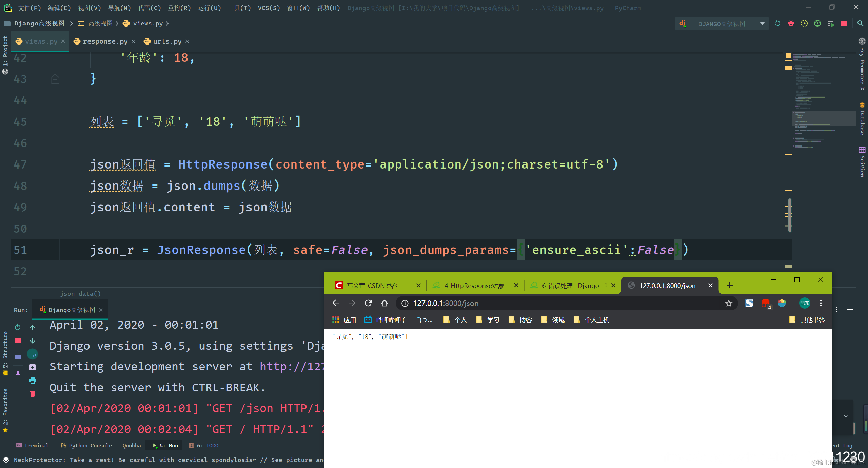This screenshot has width=868, height=468.
Task: Close Django高级视图 Run tab
Action: point(101,310)
